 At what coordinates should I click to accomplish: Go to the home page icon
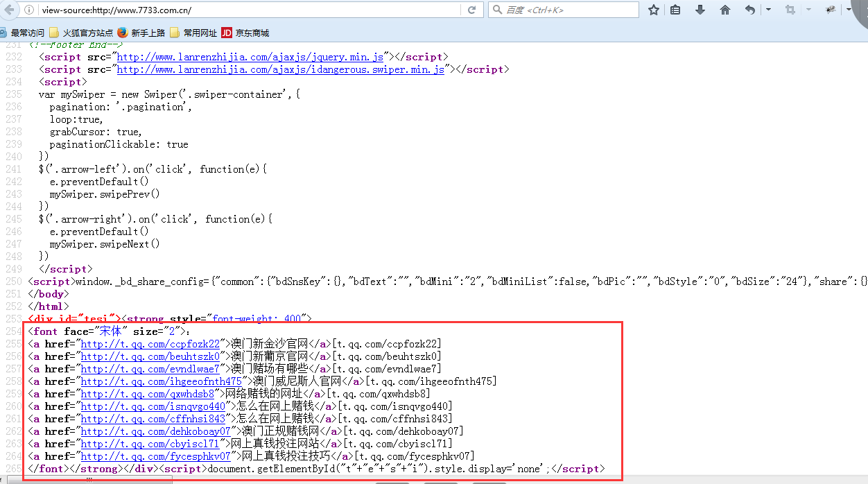point(725,10)
